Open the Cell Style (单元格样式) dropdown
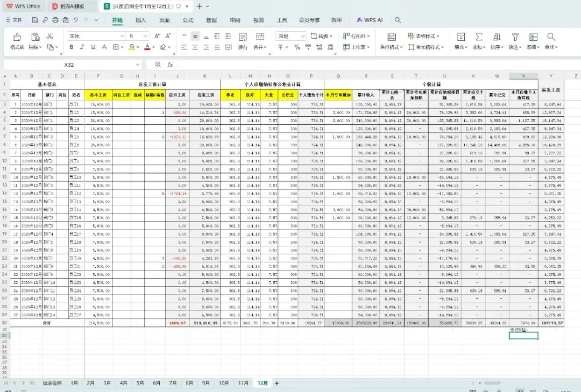Screen dimensions: 581x392 point(426,47)
